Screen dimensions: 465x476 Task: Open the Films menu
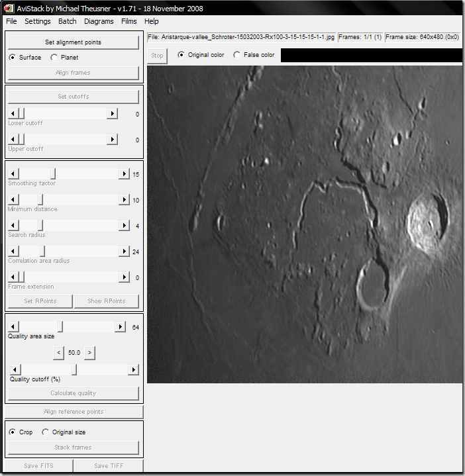click(129, 21)
